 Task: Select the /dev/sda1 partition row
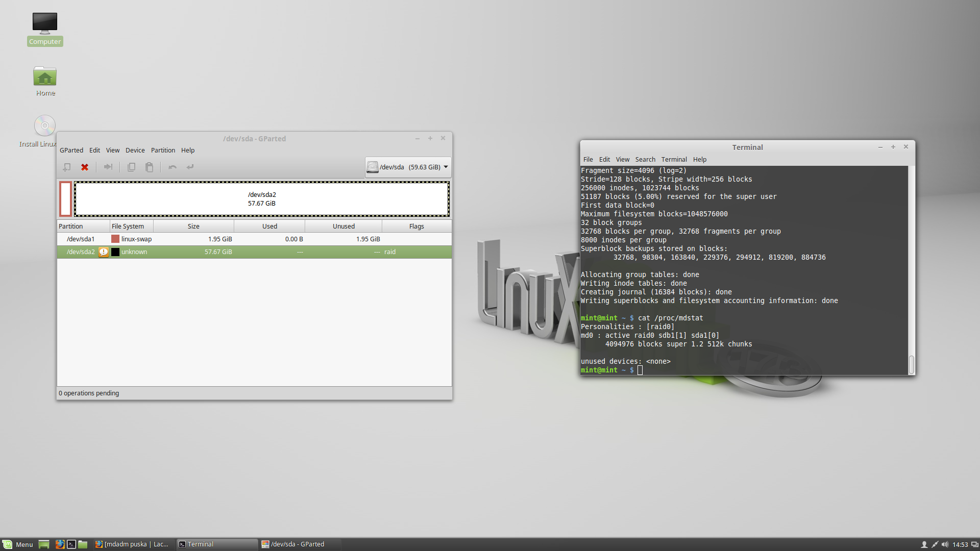(x=254, y=239)
